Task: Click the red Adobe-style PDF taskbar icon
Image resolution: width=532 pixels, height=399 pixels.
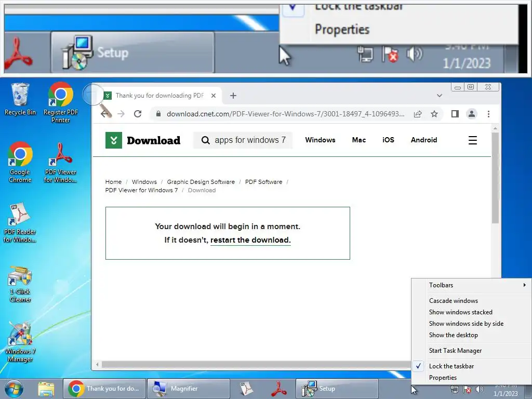Action: click(x=279, y=389)
